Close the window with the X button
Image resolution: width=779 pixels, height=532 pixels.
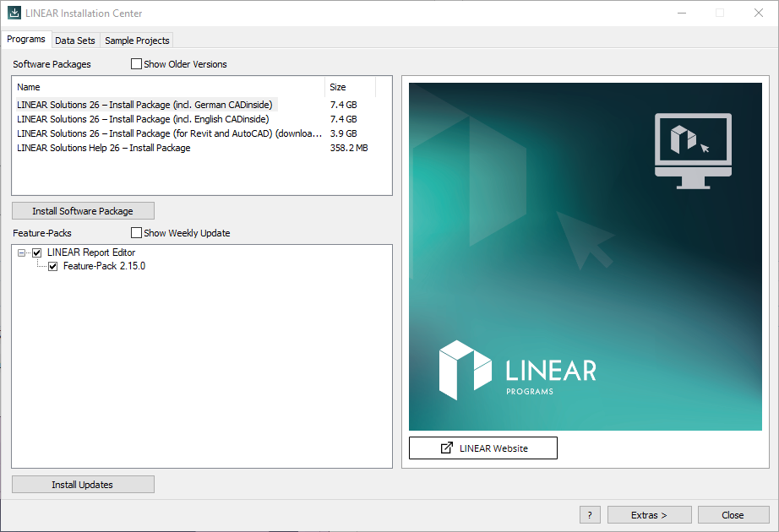(x=758, y=13)
